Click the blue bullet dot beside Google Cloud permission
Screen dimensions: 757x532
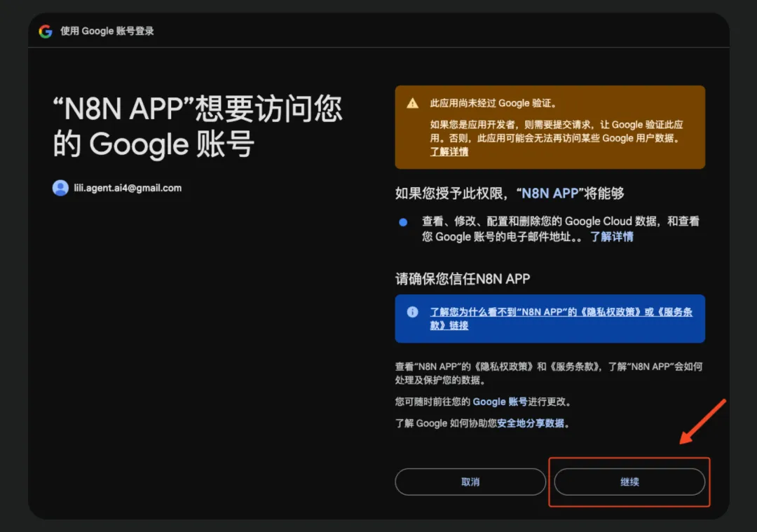coord(403,222)
